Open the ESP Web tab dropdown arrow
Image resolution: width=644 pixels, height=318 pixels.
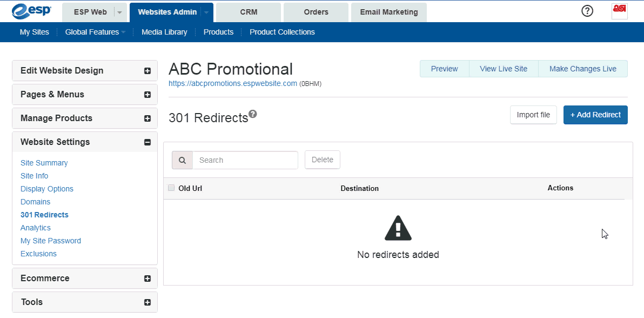(119, 12)
